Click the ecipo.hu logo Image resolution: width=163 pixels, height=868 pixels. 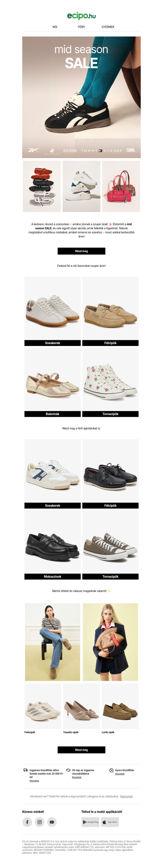point(81,16)
